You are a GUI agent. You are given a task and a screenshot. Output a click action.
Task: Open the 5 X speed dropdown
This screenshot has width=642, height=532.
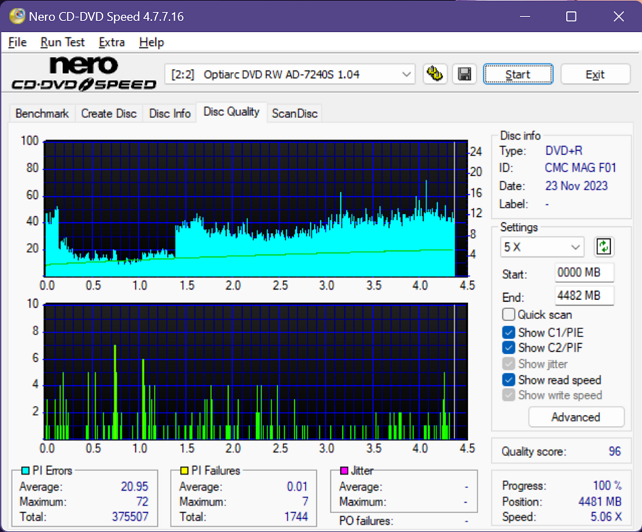tap(542, 247)
